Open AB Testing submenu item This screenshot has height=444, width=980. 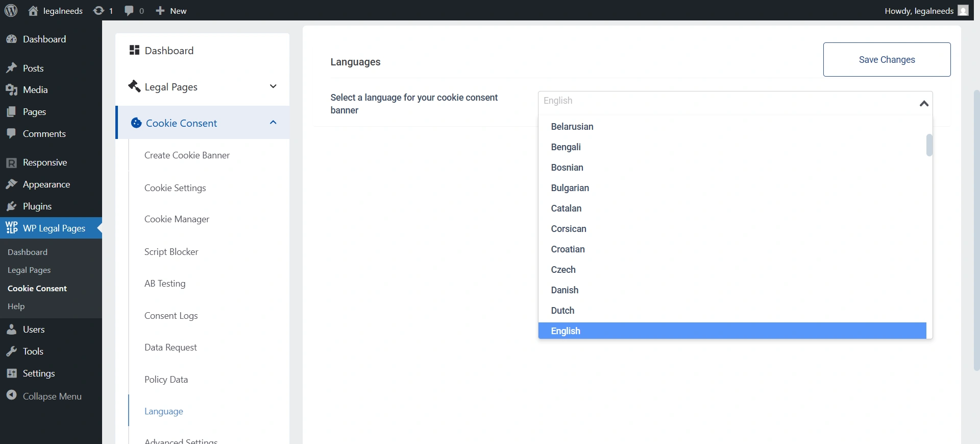pos(165,284)
